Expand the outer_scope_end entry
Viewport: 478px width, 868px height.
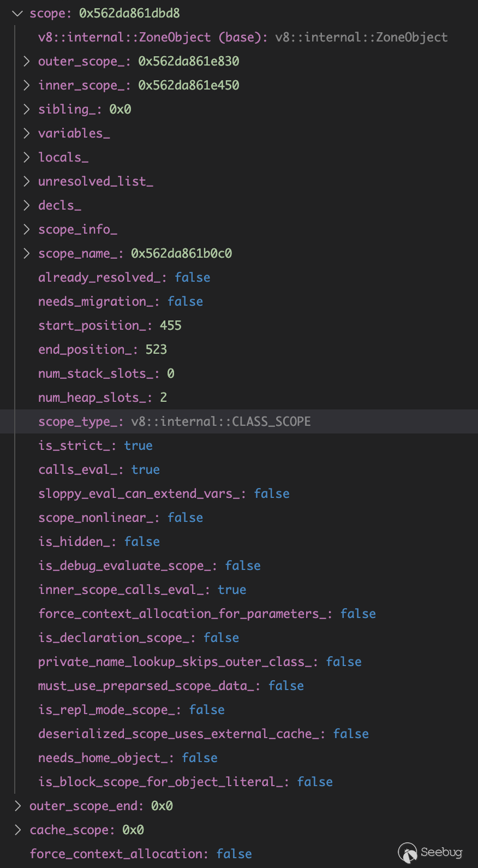[17, 806]
